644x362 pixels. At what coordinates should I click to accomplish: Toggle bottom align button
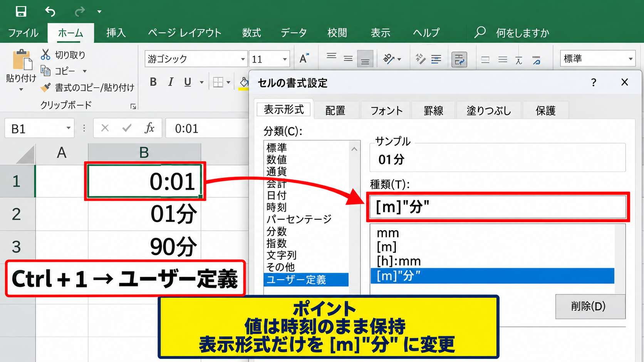[365, 59]
